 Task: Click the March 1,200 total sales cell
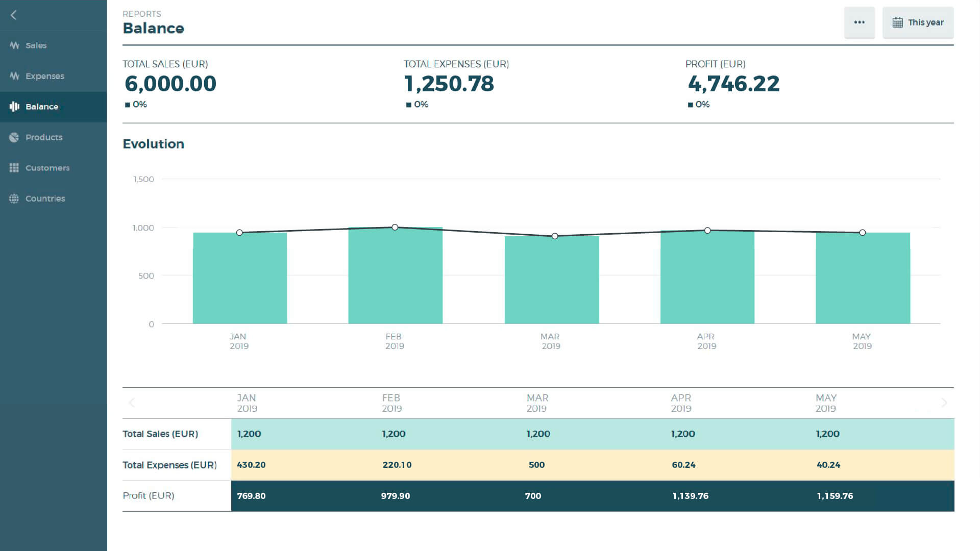coord(538,434)
